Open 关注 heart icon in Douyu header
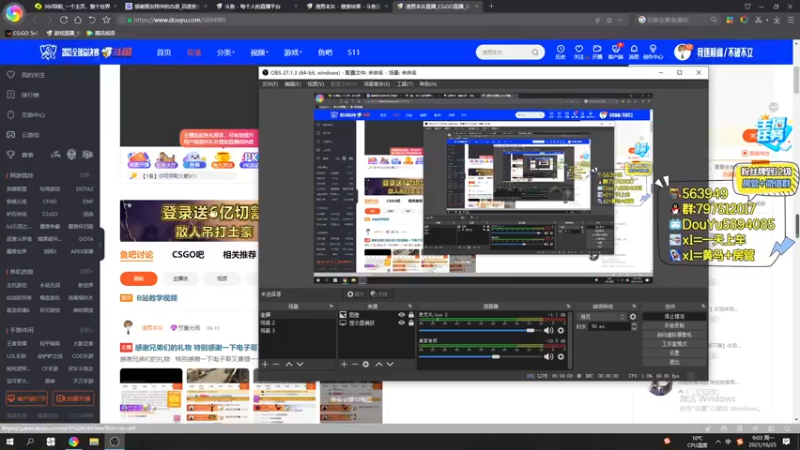This screenshot has width=800, height=450. click(x=579, y=52)
